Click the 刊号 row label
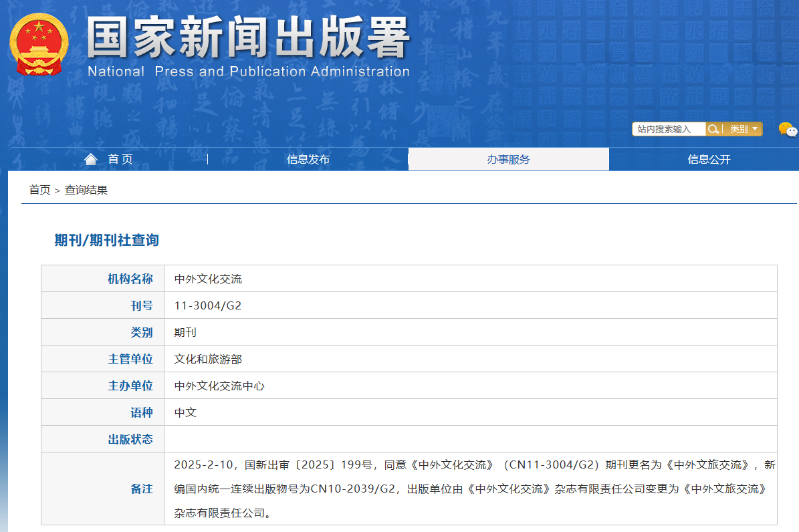 (x=142, y=305)
